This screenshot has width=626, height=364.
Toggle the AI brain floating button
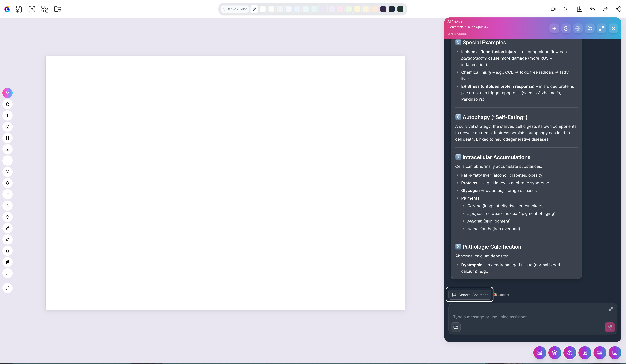click(570, 353)
